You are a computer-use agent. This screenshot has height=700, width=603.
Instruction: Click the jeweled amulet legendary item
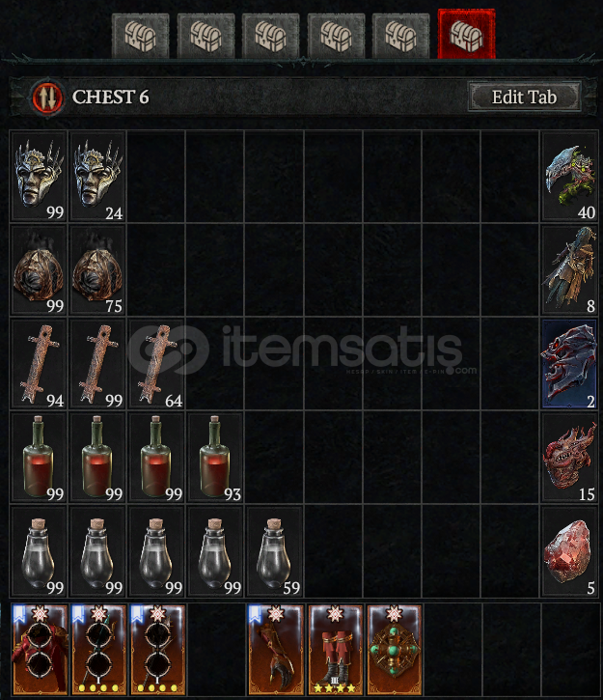tap(394, 650)
